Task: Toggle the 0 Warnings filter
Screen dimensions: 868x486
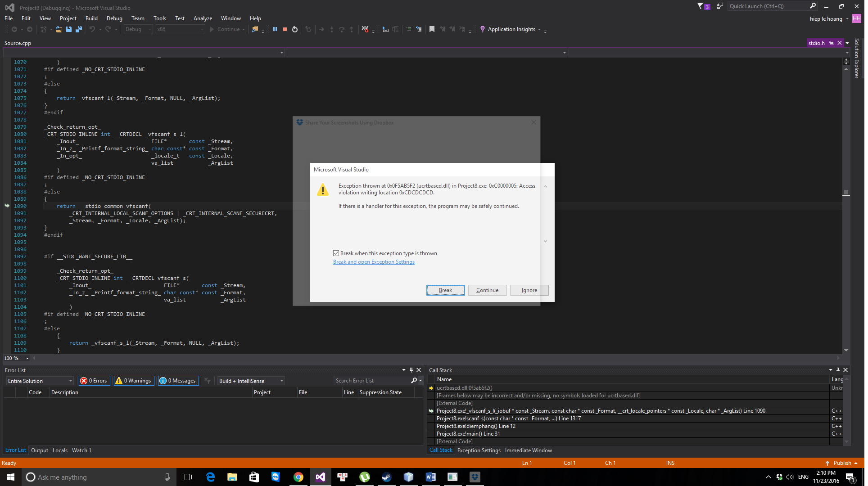Action: coord(134,381)
